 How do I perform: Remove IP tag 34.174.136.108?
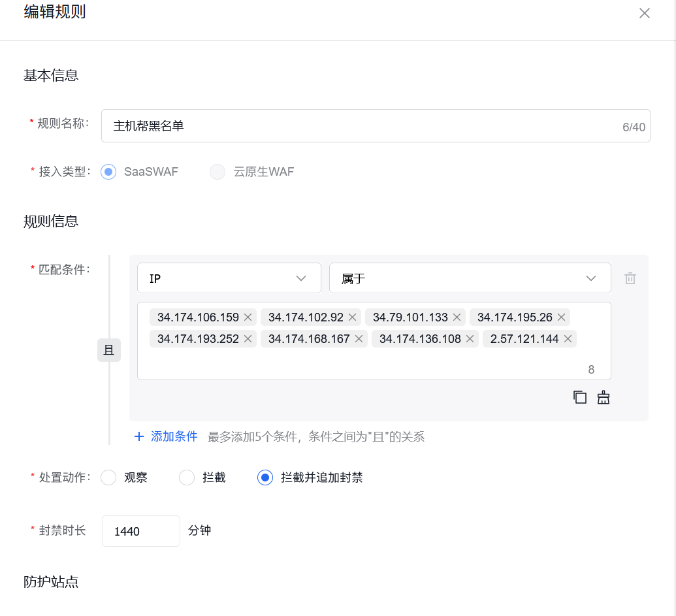[x=470, y=339]
